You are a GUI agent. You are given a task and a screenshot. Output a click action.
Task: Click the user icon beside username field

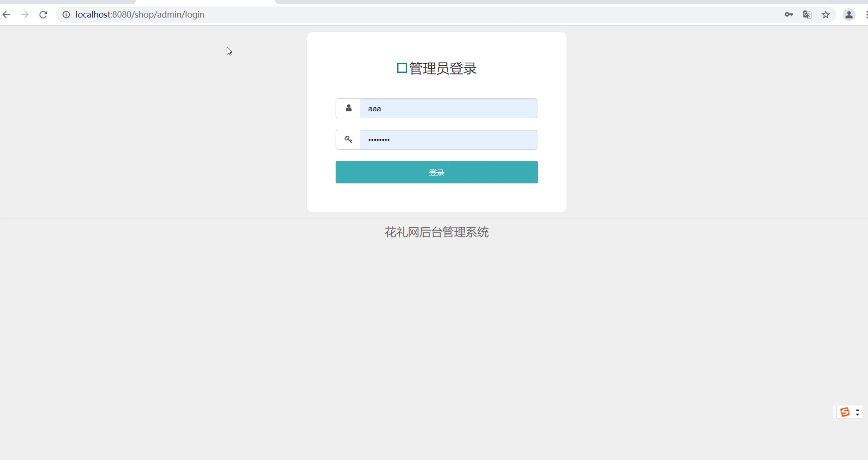[349, 108]
